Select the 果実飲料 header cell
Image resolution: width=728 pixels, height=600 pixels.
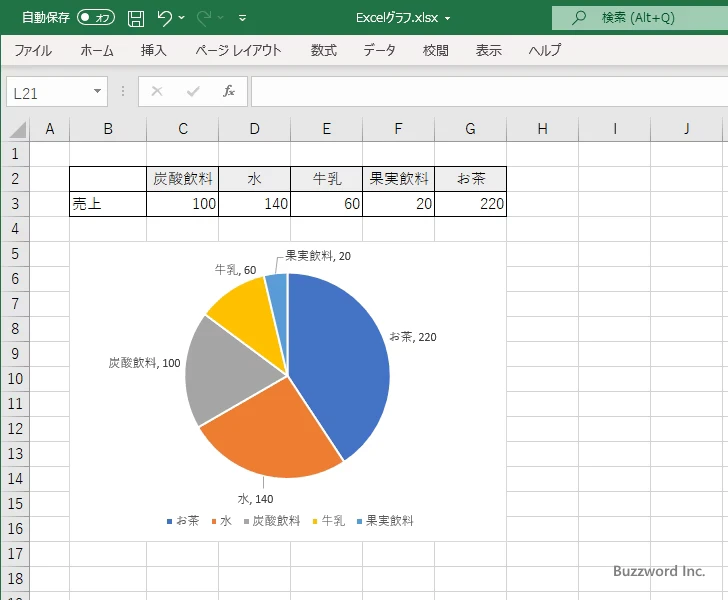point(398,179)
